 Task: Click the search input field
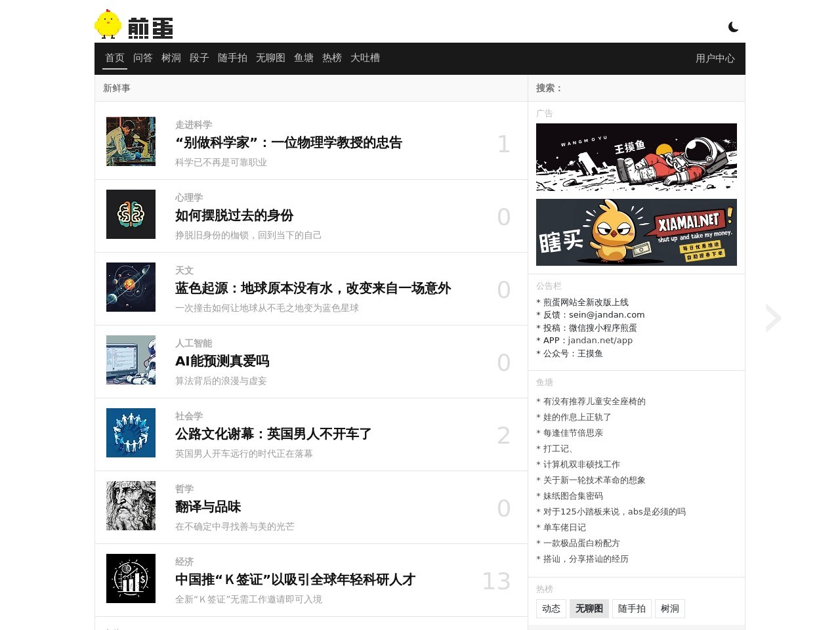coord(650,88)
